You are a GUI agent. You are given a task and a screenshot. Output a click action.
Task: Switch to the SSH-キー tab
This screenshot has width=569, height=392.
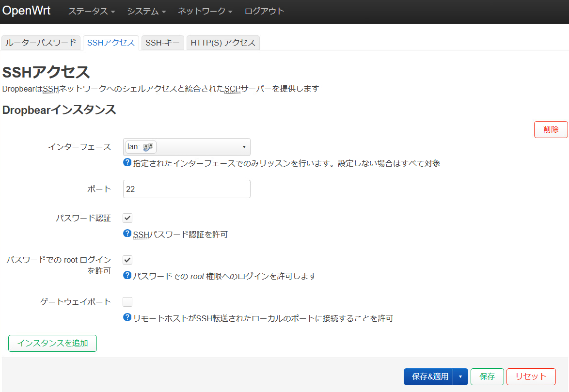tap(162, 43)
